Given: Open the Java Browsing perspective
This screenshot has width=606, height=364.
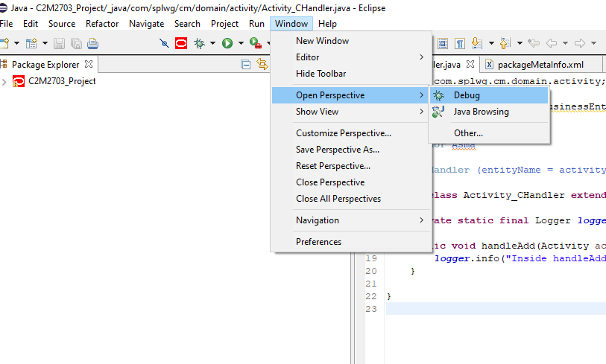Looking at the screenshot, I should [489, 112].
